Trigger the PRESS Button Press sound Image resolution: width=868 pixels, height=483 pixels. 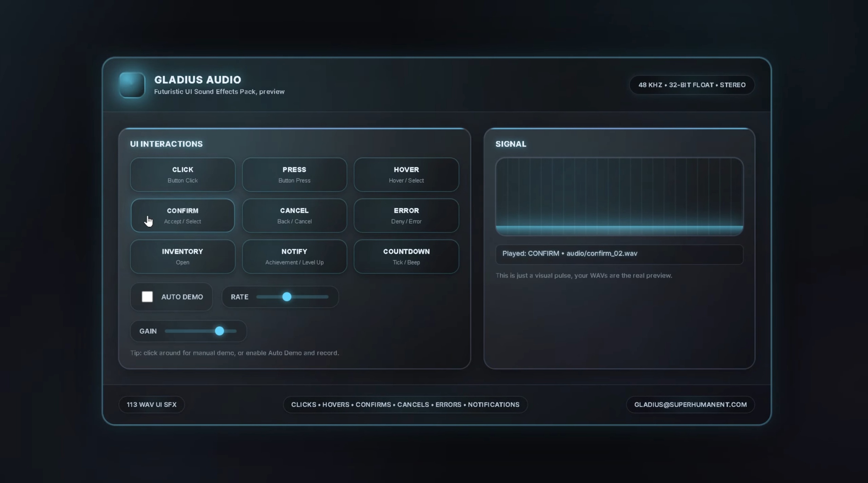[x=294, y=175]
